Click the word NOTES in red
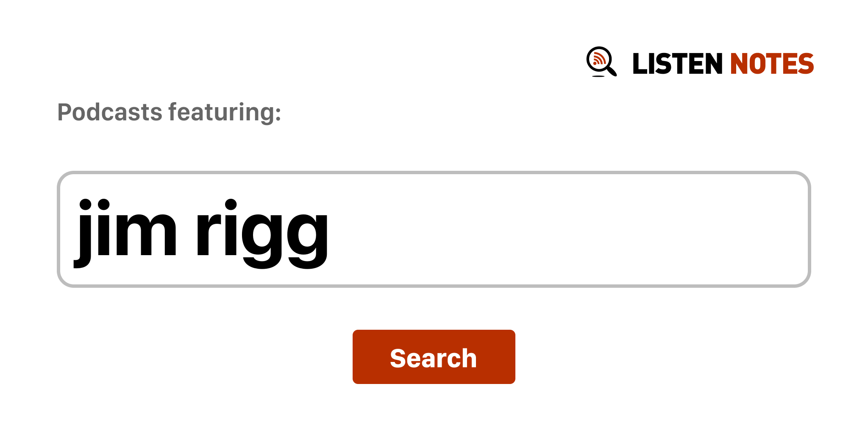 click(772, 64)
